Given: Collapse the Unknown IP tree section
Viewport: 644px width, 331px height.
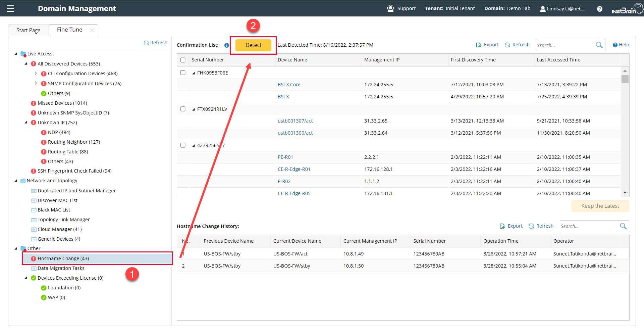Looking at the screenshot, I should click(26, 122).
